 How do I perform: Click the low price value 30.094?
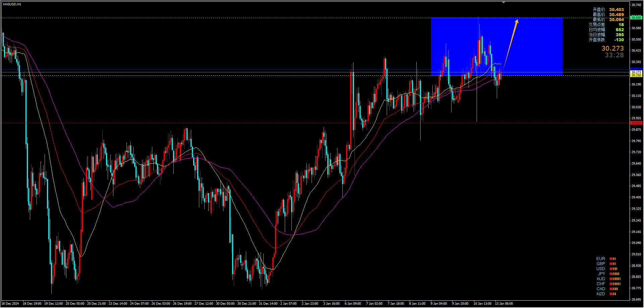(x=616, y=20)
